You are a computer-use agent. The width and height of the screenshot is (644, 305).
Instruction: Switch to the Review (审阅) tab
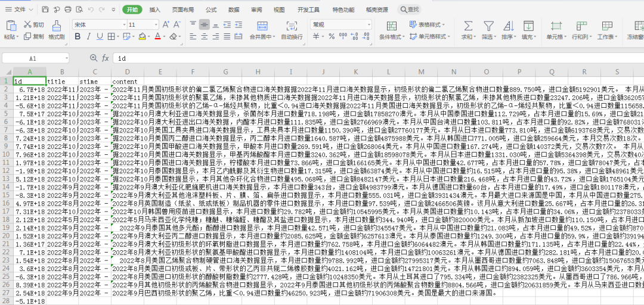click(256, 10)
